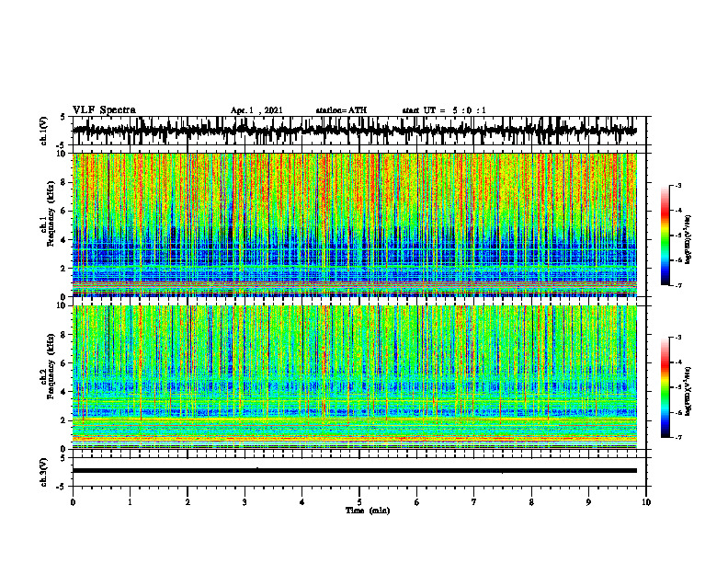Viewport: 728px width, 563px height.
Task: Click the '10' tick on ch.1 frequency axis
Action: click(x=63, y=155)
